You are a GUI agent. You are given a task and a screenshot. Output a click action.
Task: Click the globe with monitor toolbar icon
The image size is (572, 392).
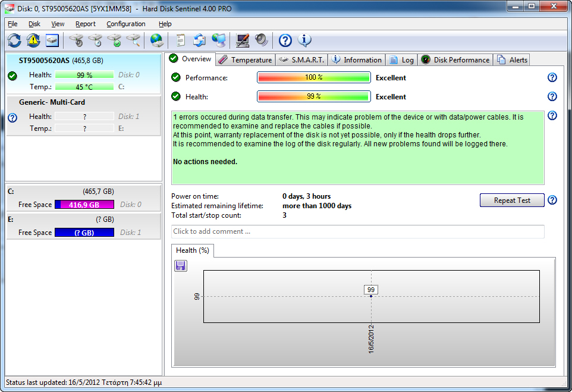(219, 40)
